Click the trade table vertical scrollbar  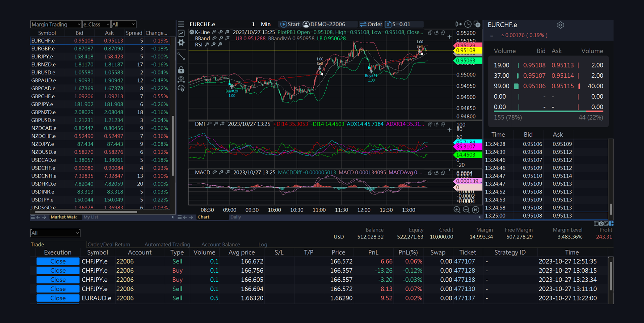[x=611, y=275]
